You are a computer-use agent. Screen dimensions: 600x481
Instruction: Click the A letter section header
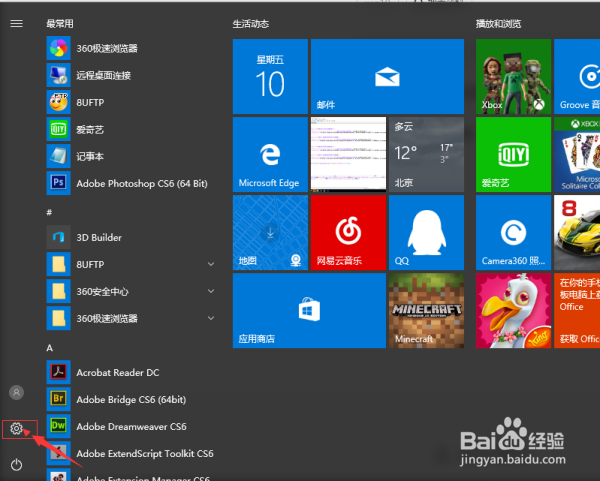pyautogui.click(x=49, y=348)
